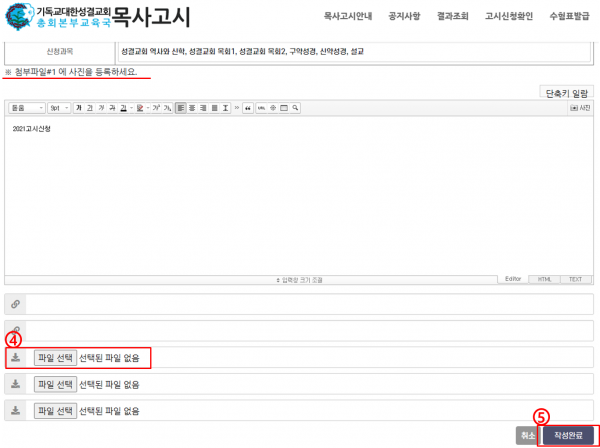
Task: Open the 고시신청확인 menu
Action: [x=509, y=16]
